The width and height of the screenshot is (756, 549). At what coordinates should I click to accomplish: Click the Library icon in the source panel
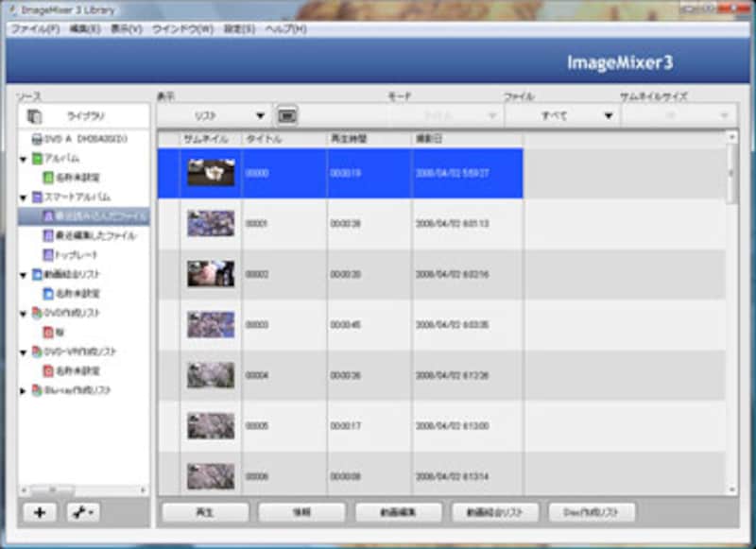coord(35,116)
